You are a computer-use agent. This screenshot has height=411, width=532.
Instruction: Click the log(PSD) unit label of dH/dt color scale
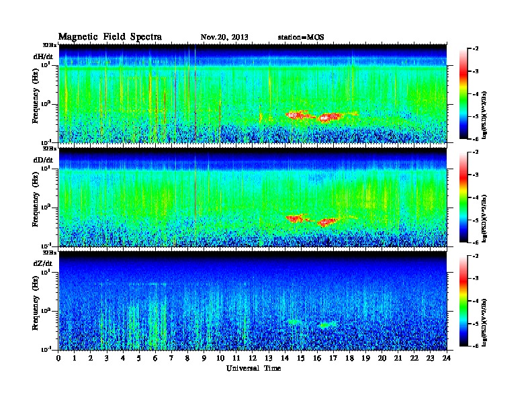coord(484,115)
